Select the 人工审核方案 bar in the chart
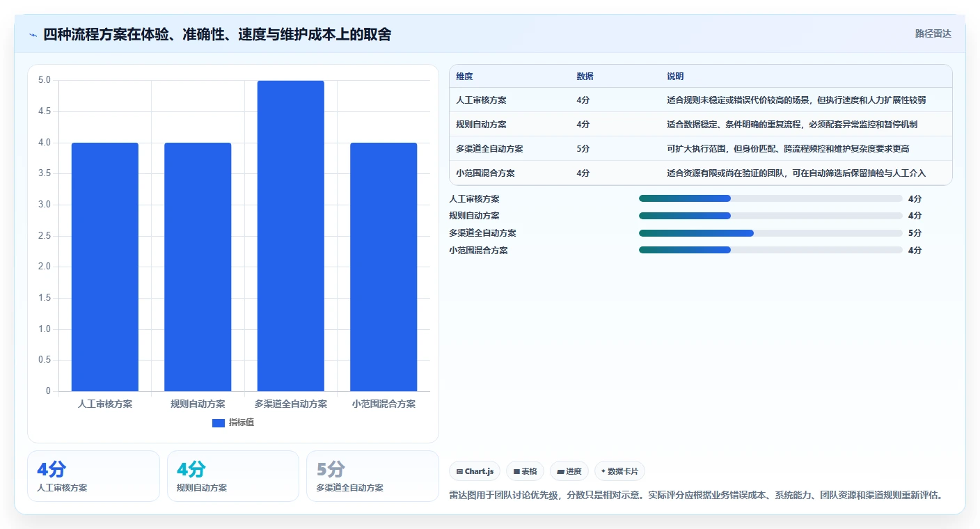This screenshot has width=980, height=529. pyautogui.click(x=105, y=267)
